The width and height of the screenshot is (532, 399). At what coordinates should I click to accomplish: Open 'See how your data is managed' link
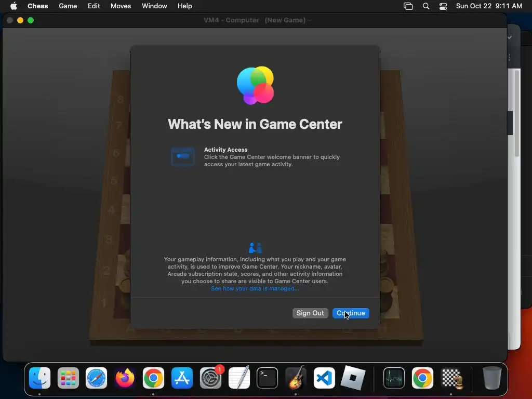point(255,288)
